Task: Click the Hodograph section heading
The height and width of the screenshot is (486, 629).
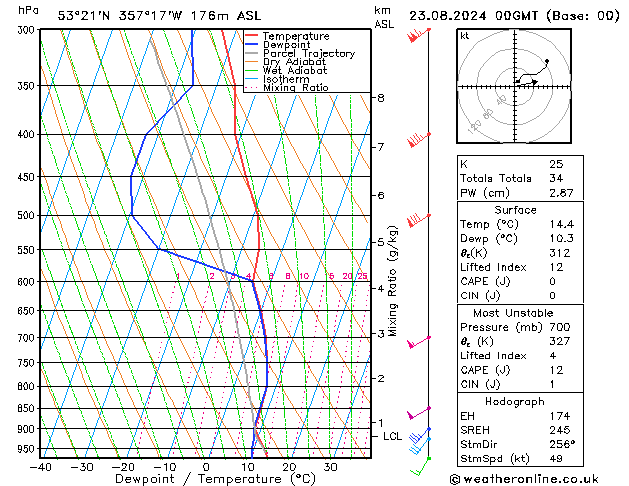Action: [515, 401]
